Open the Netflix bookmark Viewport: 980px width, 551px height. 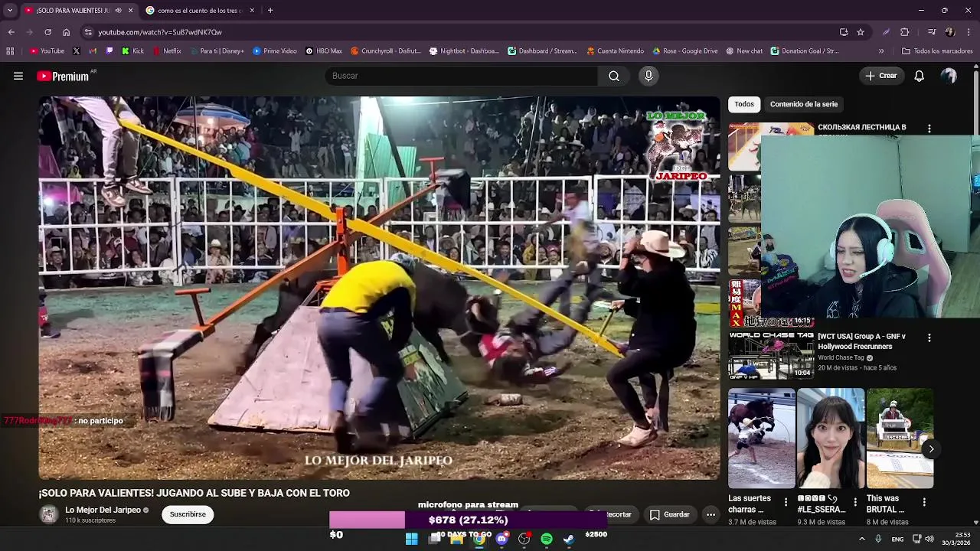pos(167,51)
